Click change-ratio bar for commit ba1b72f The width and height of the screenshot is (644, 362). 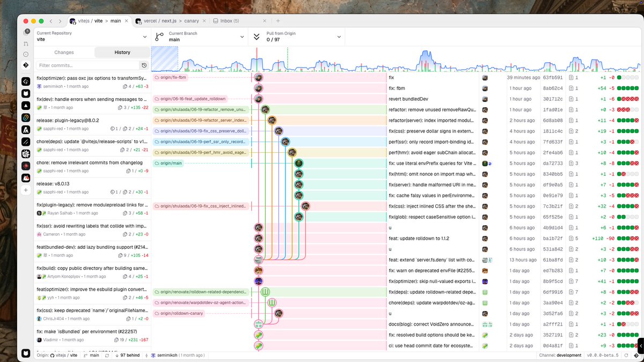tap(628, 238)
